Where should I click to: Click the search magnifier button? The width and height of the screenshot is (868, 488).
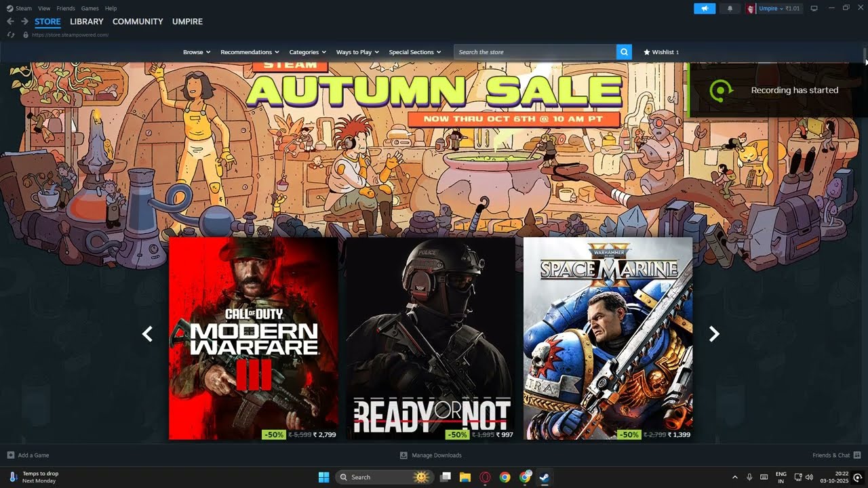(624, 52)
